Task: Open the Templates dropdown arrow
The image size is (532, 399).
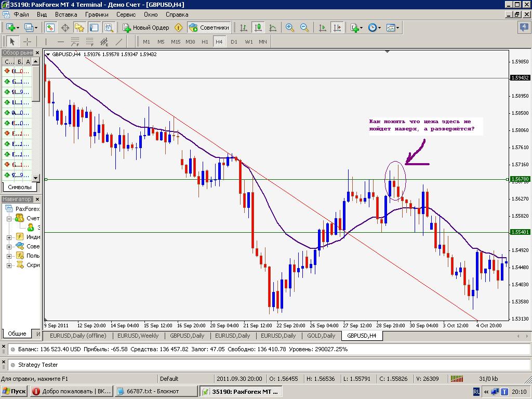Action: point(397,28)
